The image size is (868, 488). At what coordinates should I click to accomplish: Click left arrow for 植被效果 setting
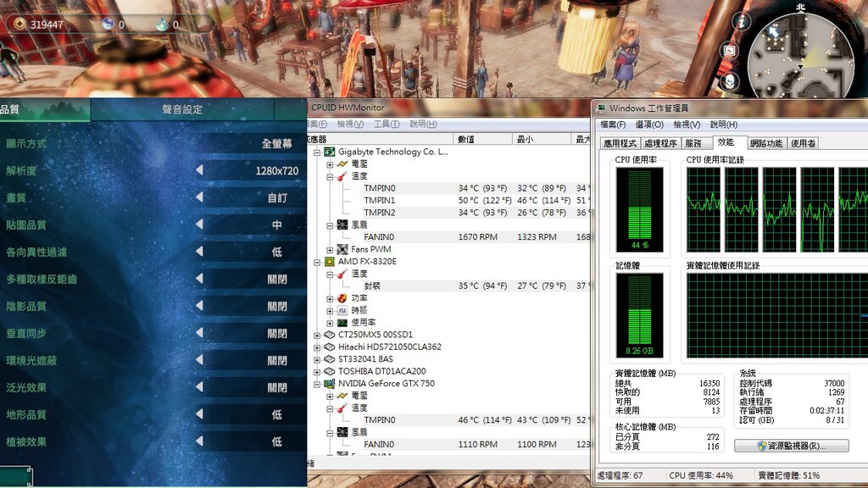tap(199, 441)
